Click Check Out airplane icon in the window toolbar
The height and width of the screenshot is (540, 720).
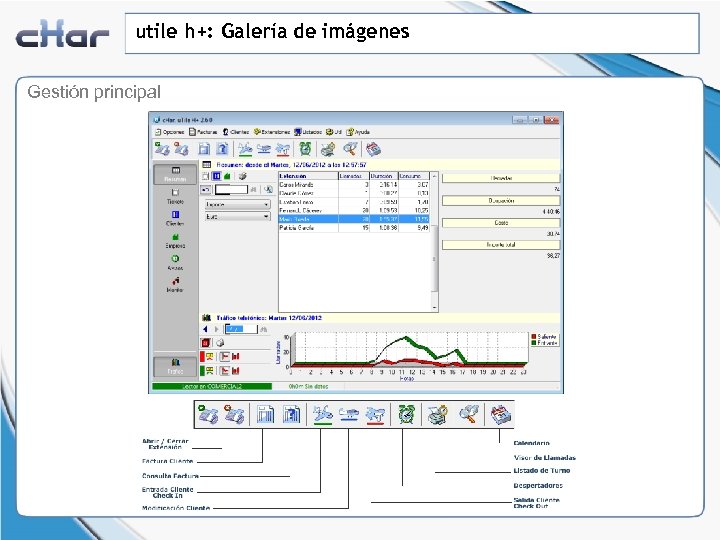point(282,149)
